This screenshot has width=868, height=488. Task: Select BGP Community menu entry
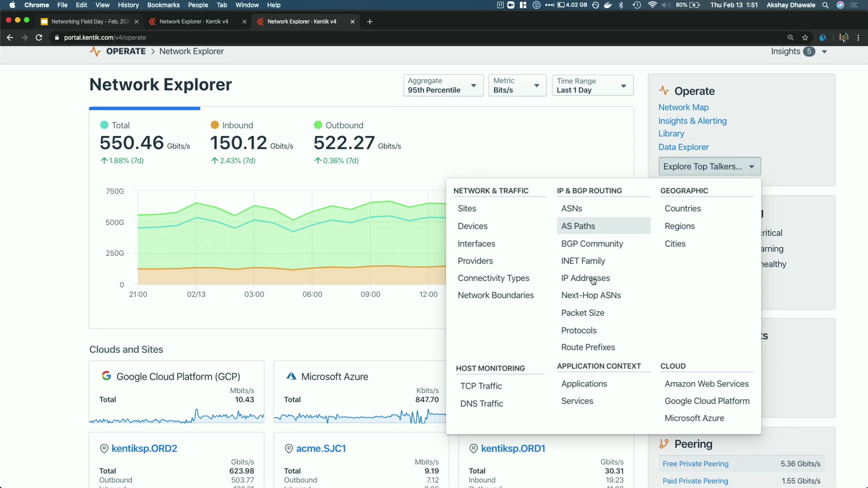click(x=592, y=244)
